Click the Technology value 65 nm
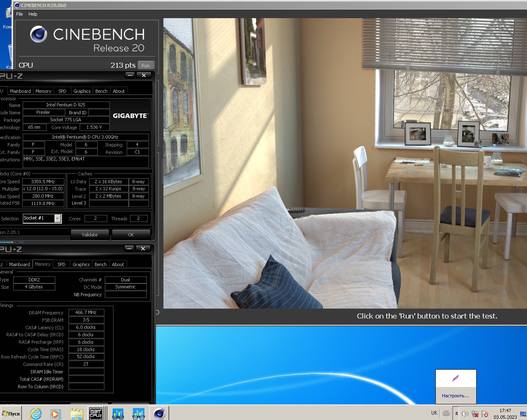 [x=35, y=127]
